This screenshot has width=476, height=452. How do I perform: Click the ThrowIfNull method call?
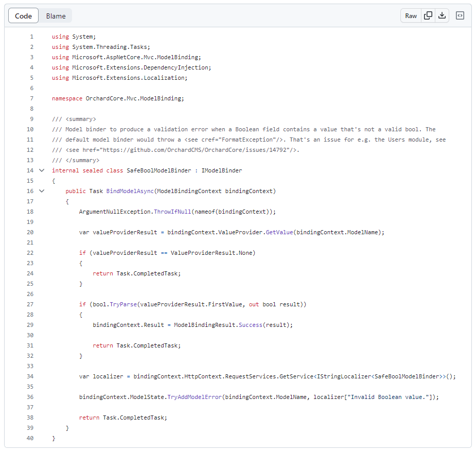pos(172,212)
